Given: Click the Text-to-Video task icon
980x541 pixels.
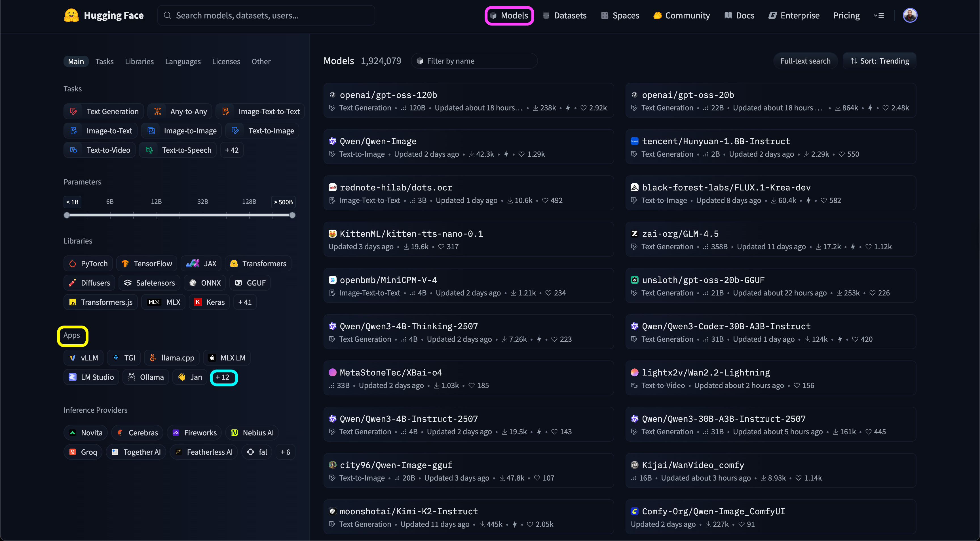Looking at the screenshot, I should point(74,150).
